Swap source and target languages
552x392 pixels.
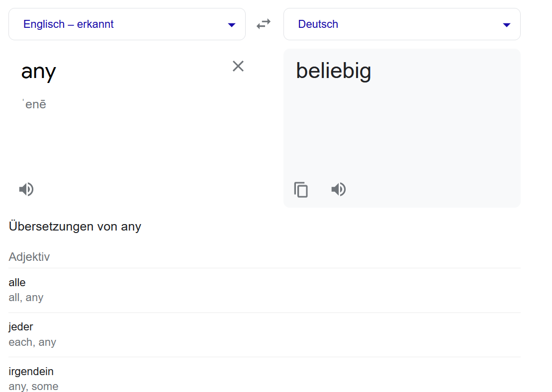[x=264, y=24]
